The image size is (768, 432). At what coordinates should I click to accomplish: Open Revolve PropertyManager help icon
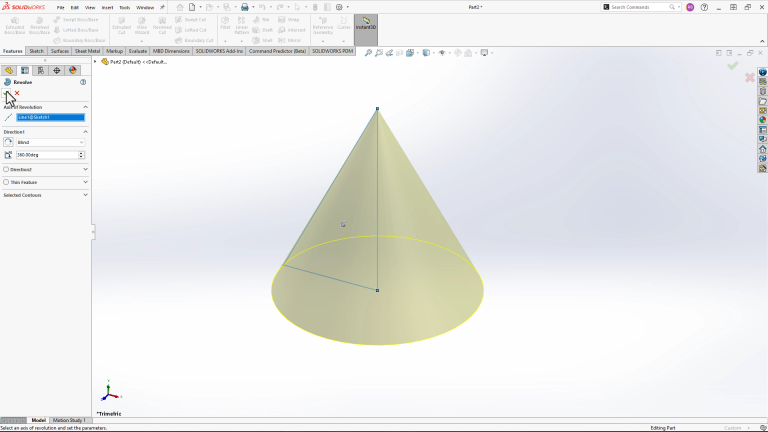coord(83,82)
